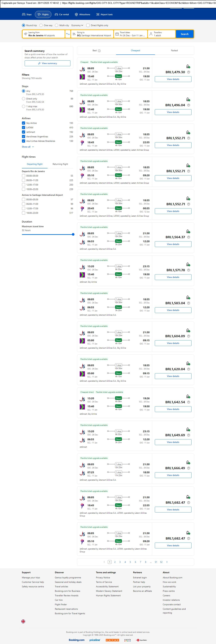Enable the Direct flights only checkbox
Viewport: 216px width, 644px height.
[88, 25]
